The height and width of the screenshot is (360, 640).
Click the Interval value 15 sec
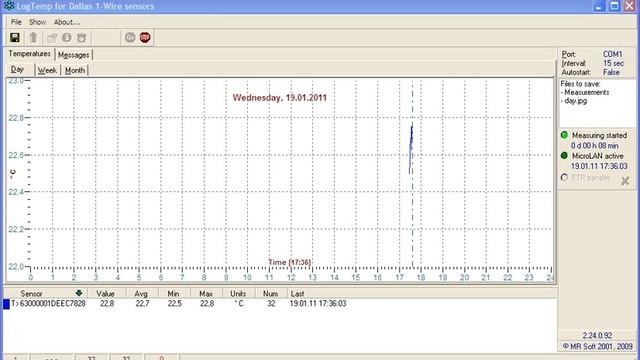(613, 63)
